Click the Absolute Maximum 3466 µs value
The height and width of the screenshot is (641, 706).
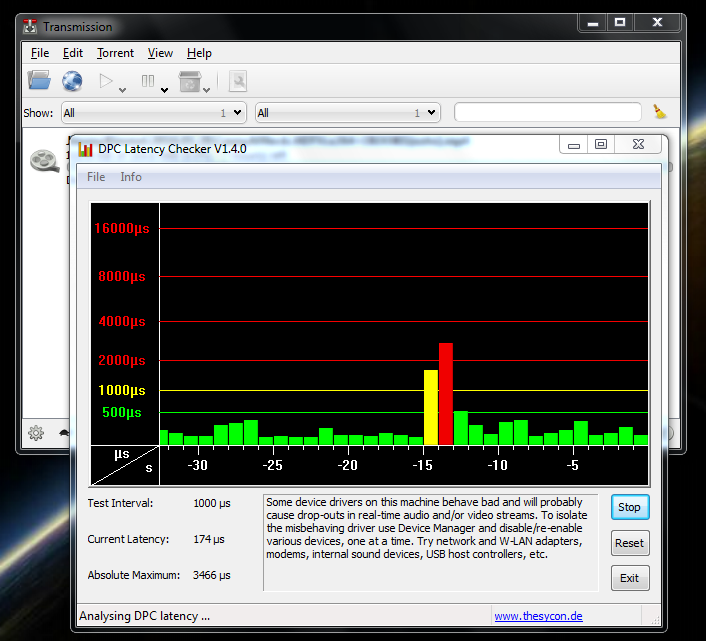point(212,575)
